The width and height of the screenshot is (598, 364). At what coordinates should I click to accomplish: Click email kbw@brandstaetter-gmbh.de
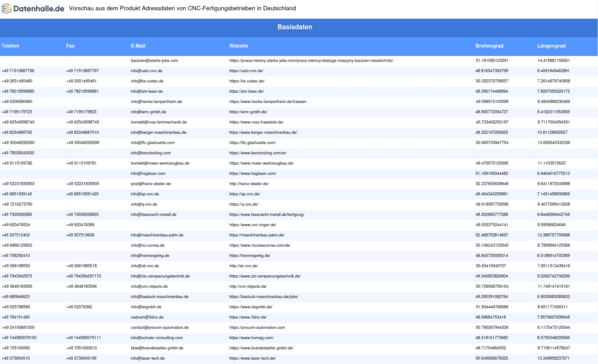point(157,348)
